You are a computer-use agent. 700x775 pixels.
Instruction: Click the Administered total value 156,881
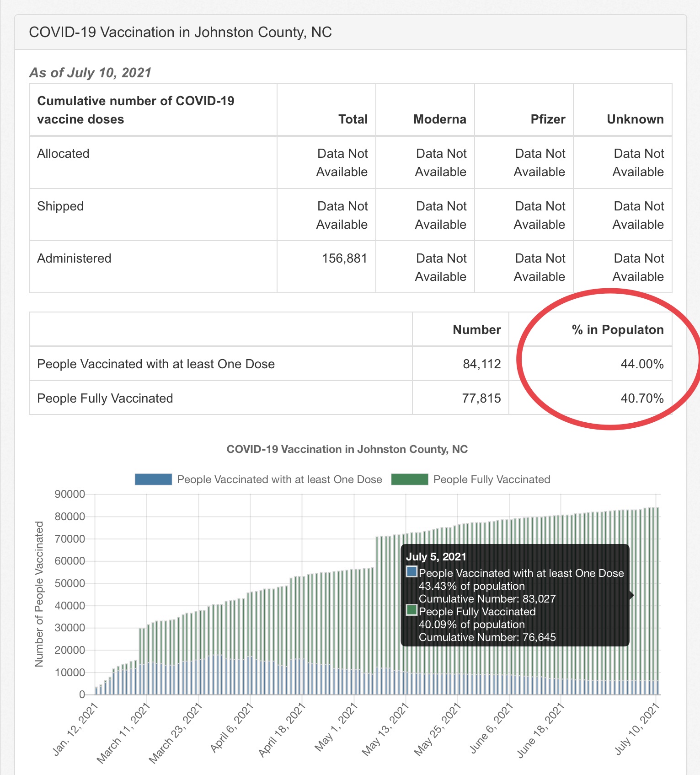344,258
